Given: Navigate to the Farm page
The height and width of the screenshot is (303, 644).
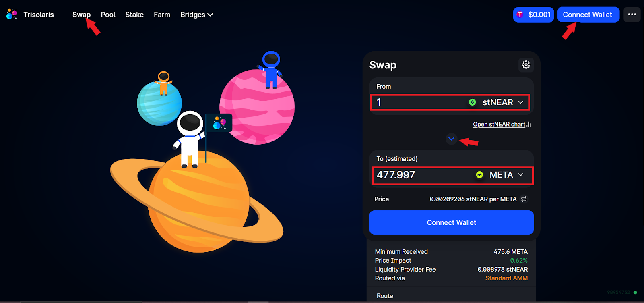Looking at the screenshot, I should [x=162, y=15].
